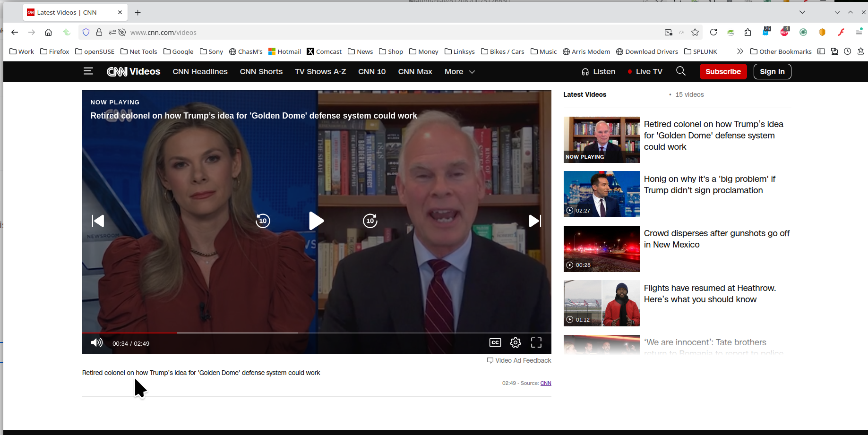
Task: Click the red Subscribe button
Action: click(x=723, y=71)
